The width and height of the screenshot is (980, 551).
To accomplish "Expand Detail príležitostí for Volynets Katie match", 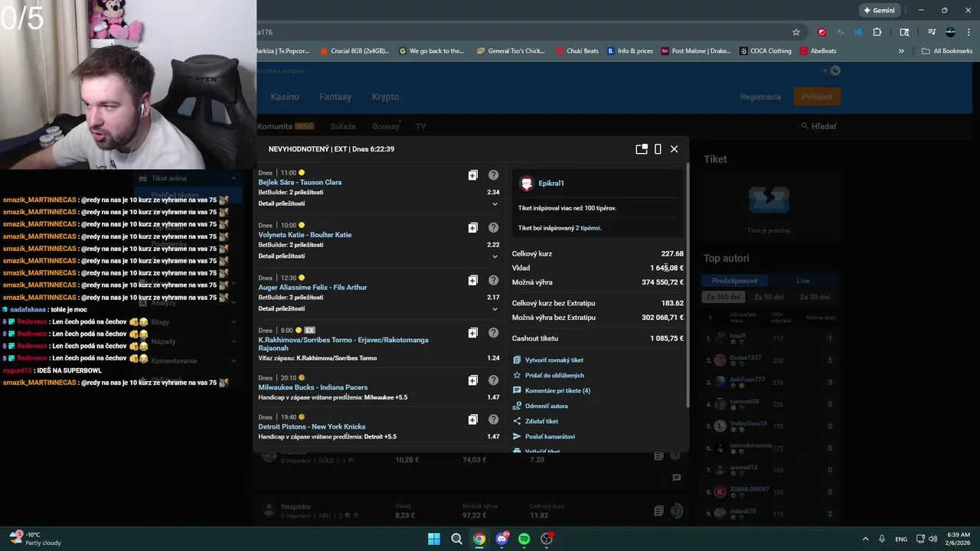I will point(495,256).
